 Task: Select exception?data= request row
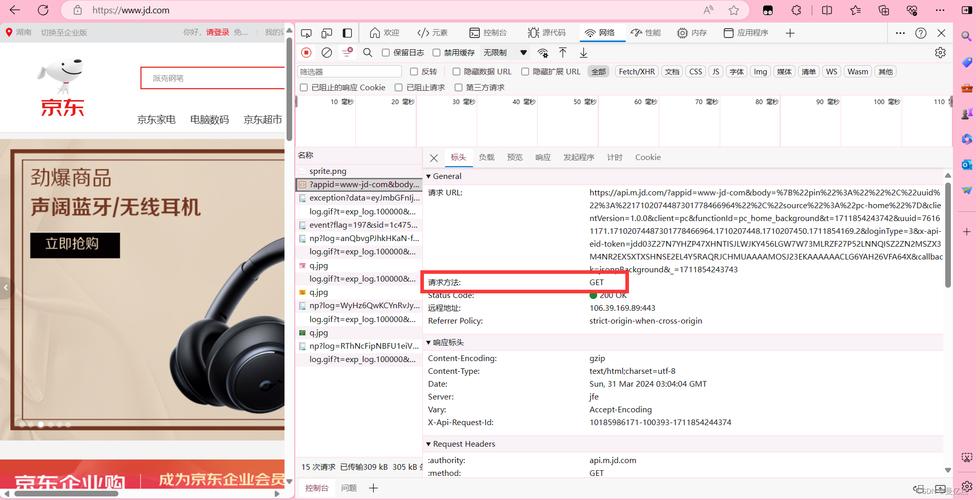click(x=359, y=198)
